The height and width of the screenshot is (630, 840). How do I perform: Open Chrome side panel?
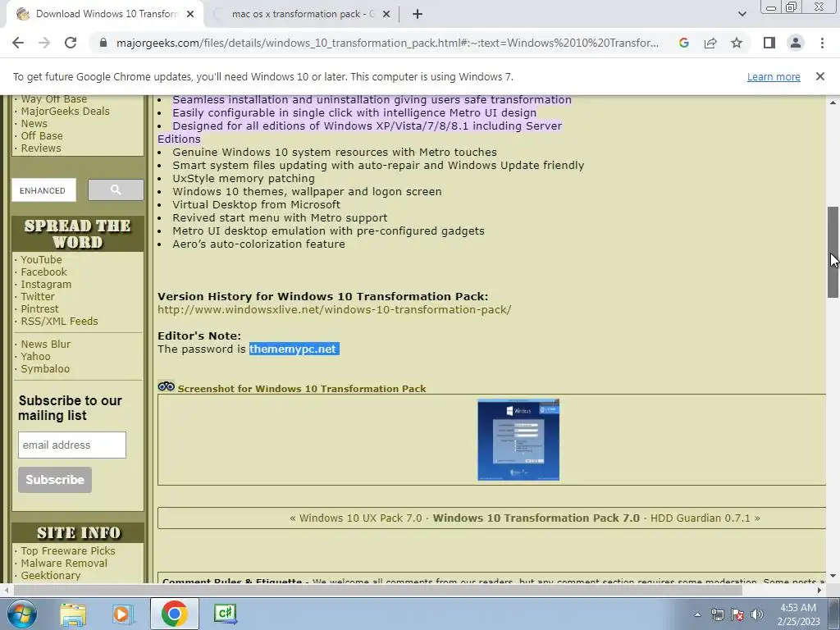(x=769, y=43)
